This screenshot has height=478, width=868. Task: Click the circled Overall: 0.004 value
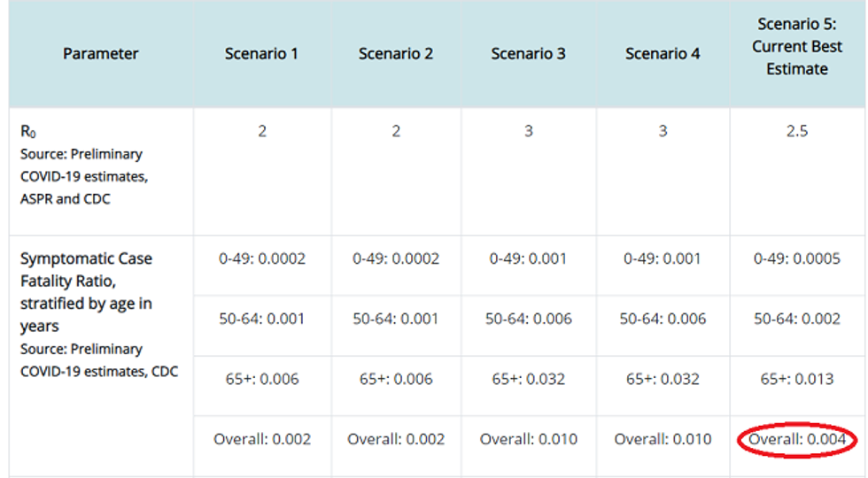pos(797,439)
